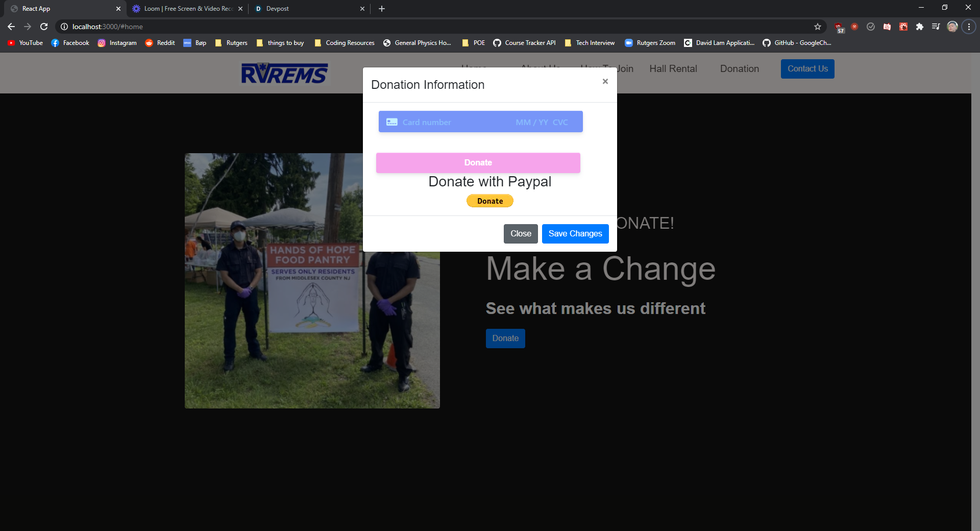Click the gray Close button in modal
Image resolution: width=980 pixels, height=531 pixels.
521,234
